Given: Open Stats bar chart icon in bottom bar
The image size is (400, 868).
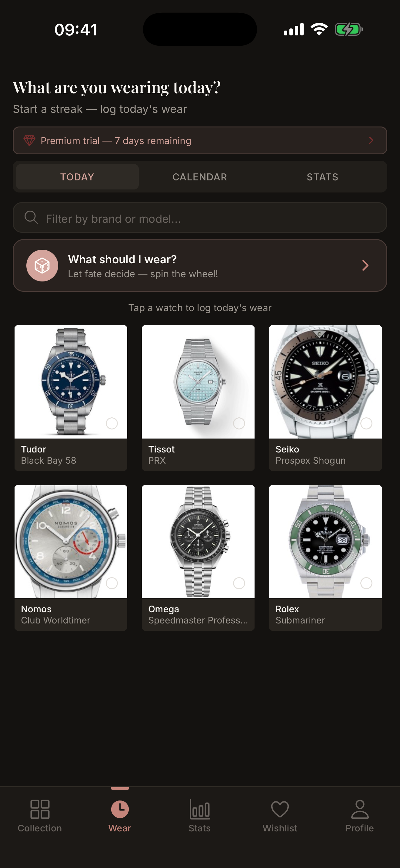Looking at the screenshot, I should (x=200, y=809).
